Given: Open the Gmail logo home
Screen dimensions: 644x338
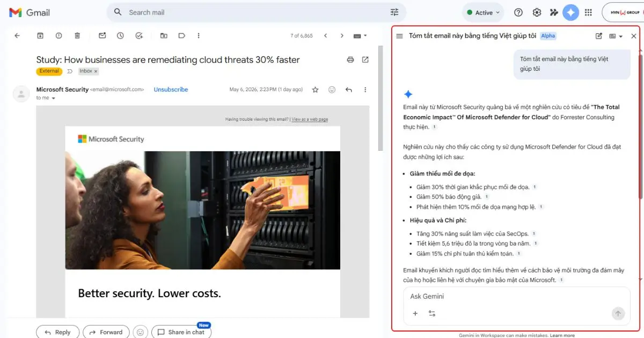Looking at the screenshot, I should 30,12.
